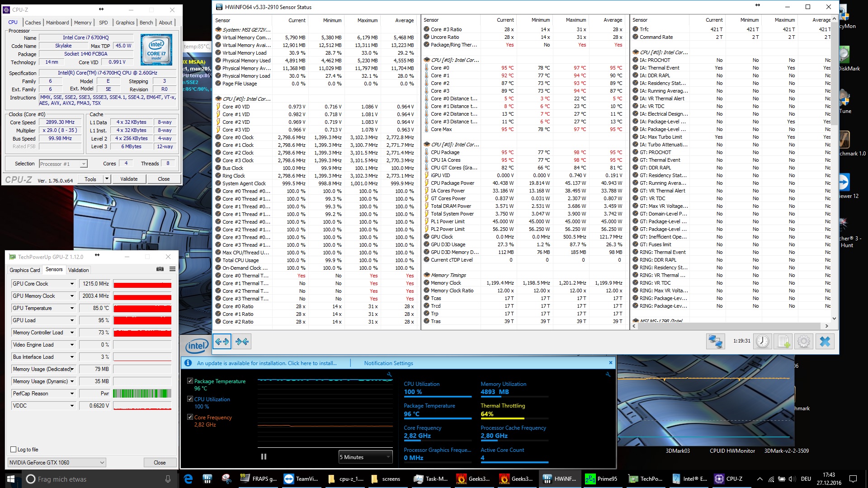868x488 pixels.
Task: Click the HWiNFO log file icon
Action: click(783, 341)
